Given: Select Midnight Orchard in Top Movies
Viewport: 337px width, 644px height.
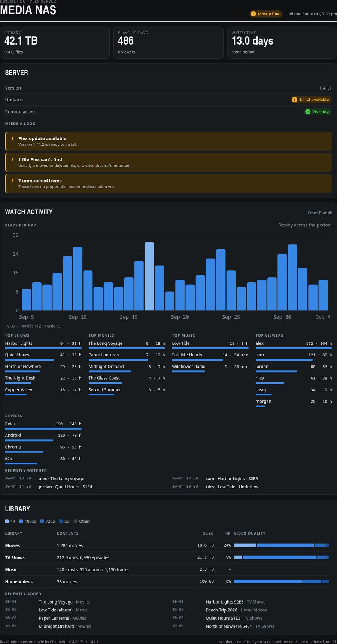Looking at the screenshot, I should pyautogui.click(x=106, y=367).
